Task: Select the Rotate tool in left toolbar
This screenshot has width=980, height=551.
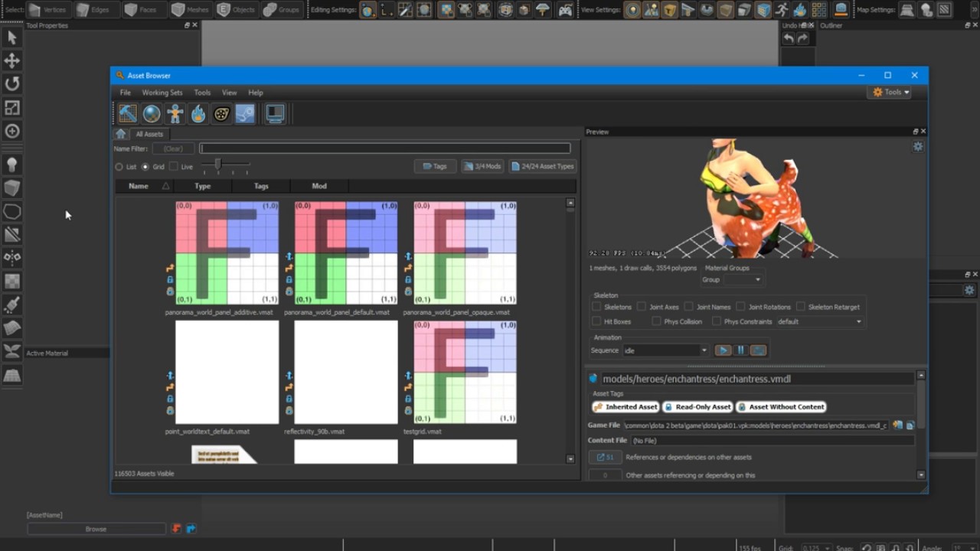Action: 12,84
